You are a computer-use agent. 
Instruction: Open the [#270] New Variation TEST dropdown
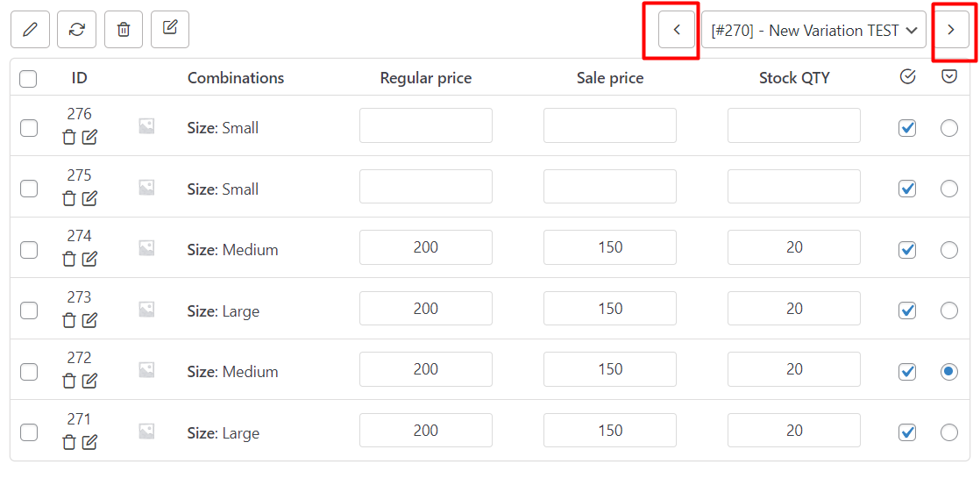click(x=813, y=30)
